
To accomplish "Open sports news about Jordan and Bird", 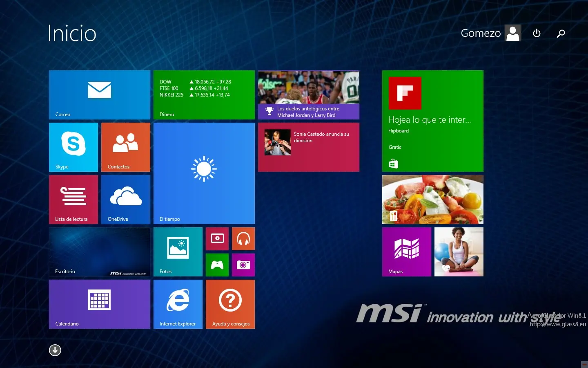I will click(309, 95).
